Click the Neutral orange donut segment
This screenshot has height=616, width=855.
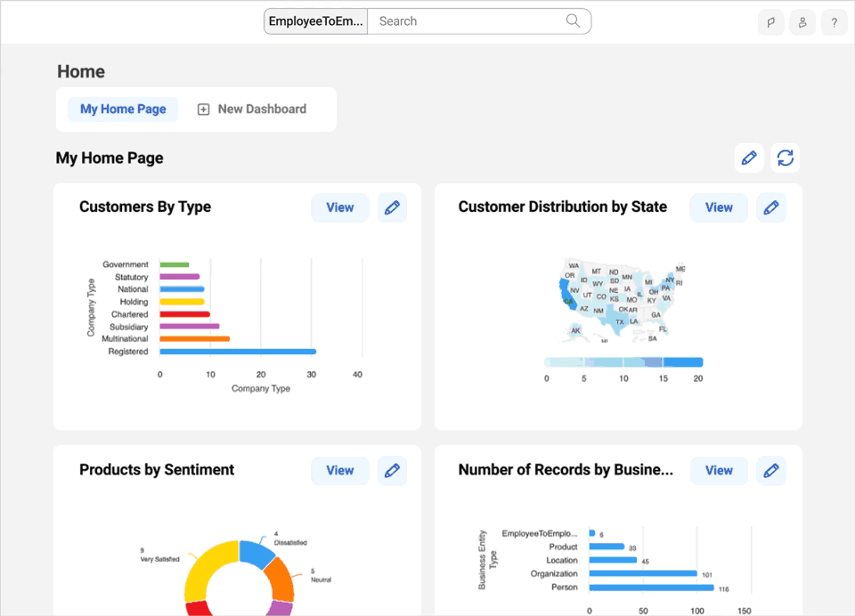point(281,580)
